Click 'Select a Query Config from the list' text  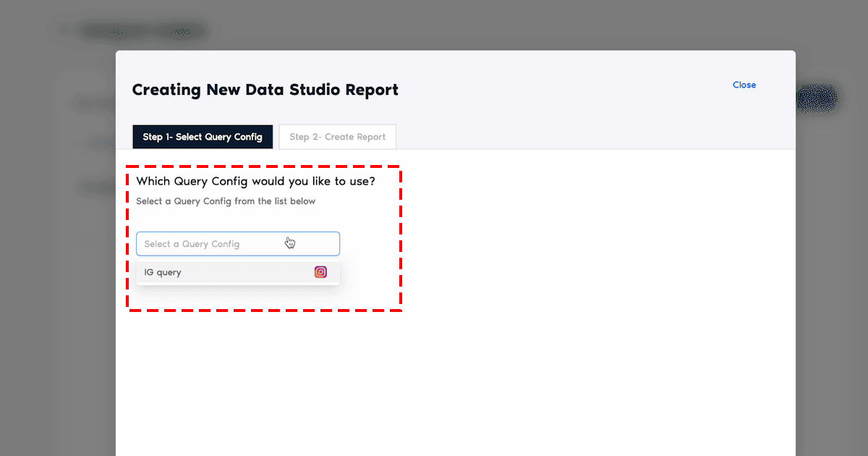(226, 201)
